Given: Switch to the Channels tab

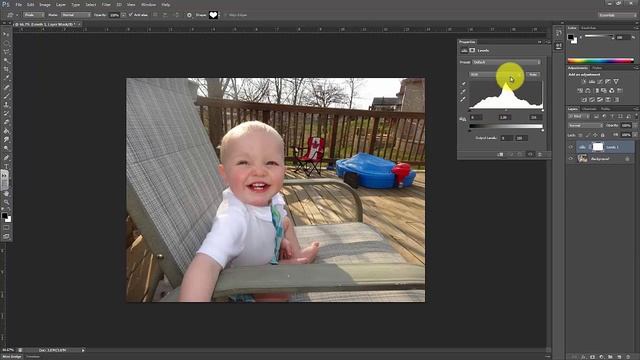Looking at the screenshot, I should coord(589,109).
